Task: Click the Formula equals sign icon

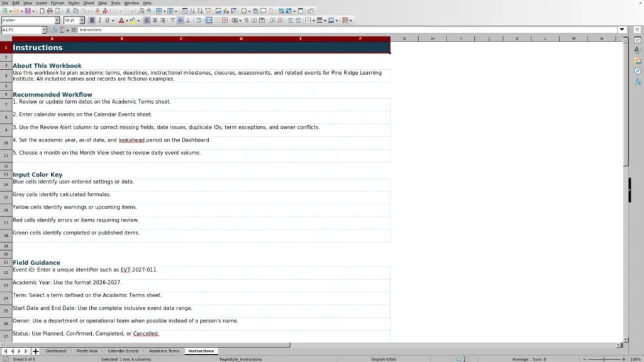Action: coord(74,30)
